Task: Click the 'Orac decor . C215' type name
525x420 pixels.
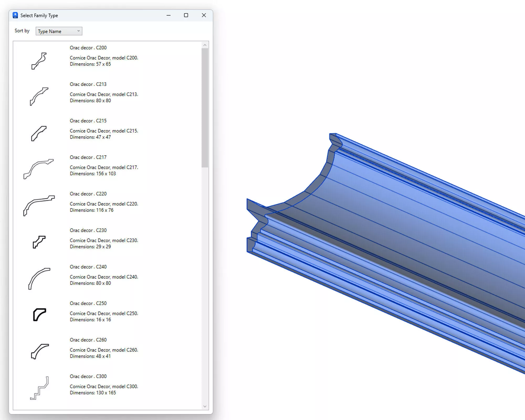Action: point(88,121)
